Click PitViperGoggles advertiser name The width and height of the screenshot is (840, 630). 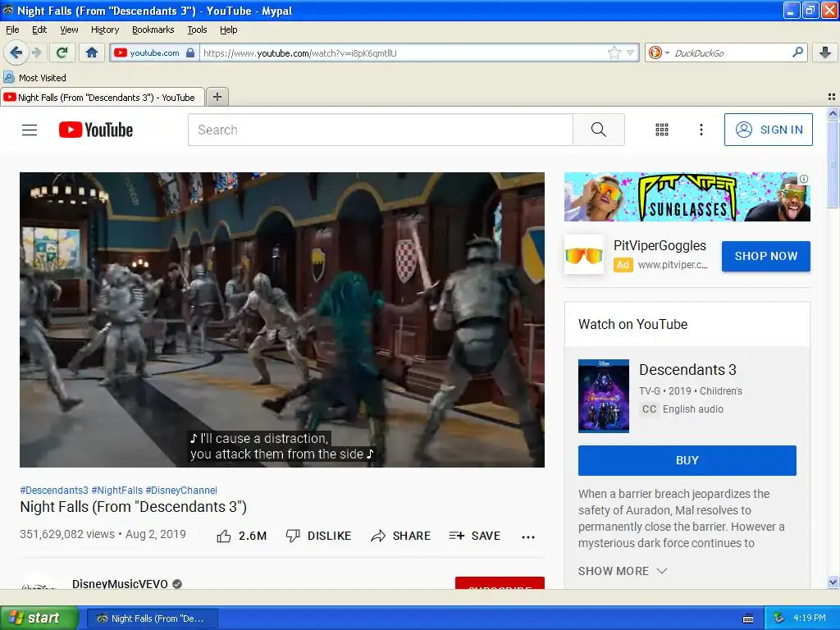(660, 245)
